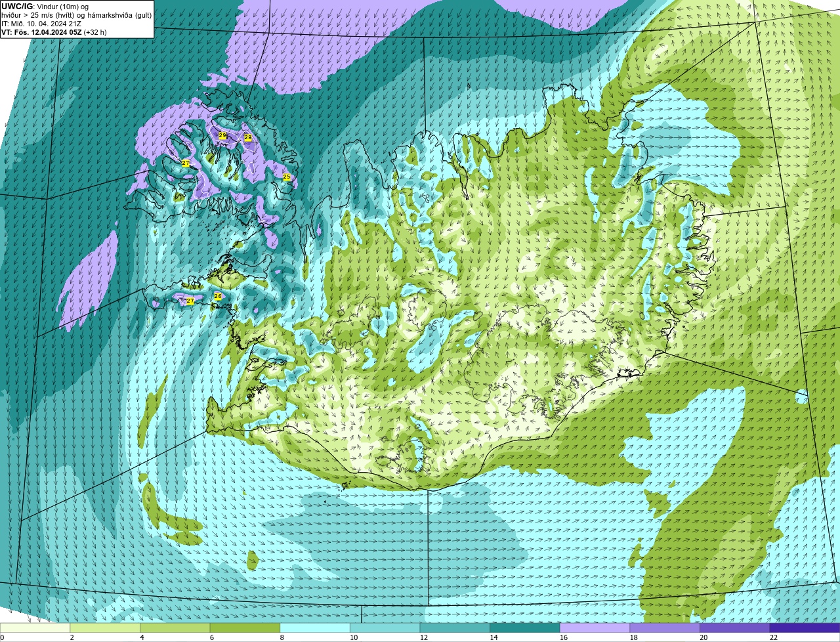Viewport: 840px width, 642px height.
Task: Click the '2' tick on the colour scale
Action: point(72,637)
